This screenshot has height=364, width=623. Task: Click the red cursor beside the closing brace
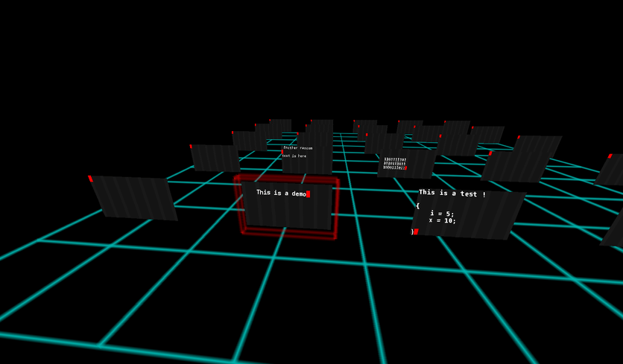click(x=416, y=232)
